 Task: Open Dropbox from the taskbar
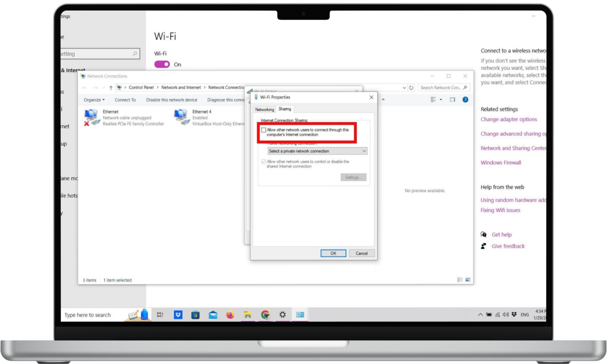178,314
